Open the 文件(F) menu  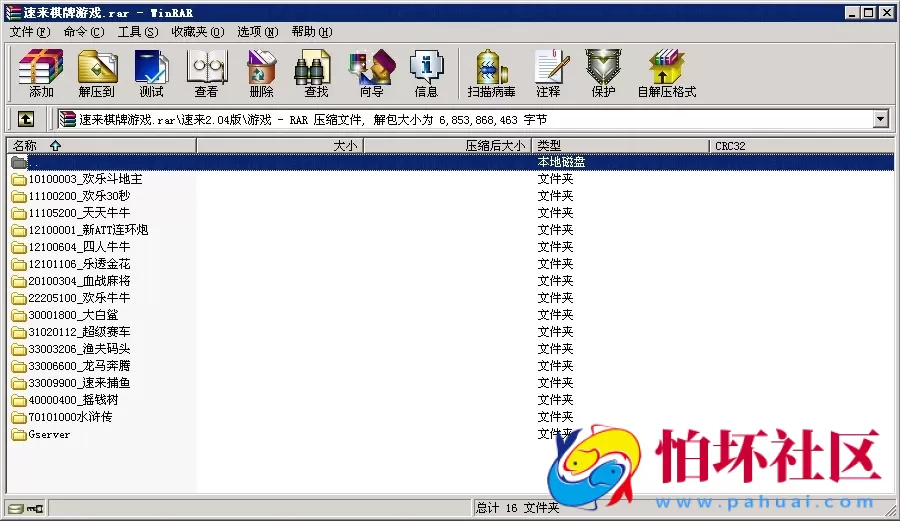pos(30,32)
